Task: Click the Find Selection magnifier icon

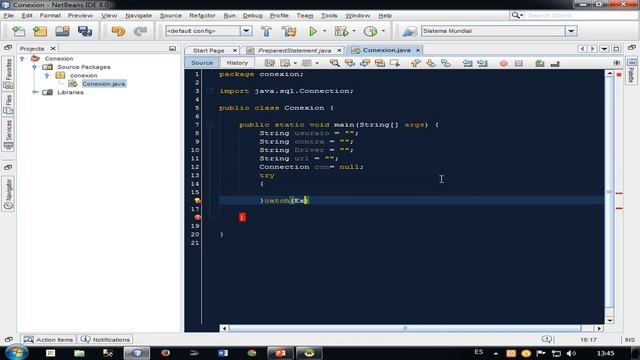Action: click(334, 63)
